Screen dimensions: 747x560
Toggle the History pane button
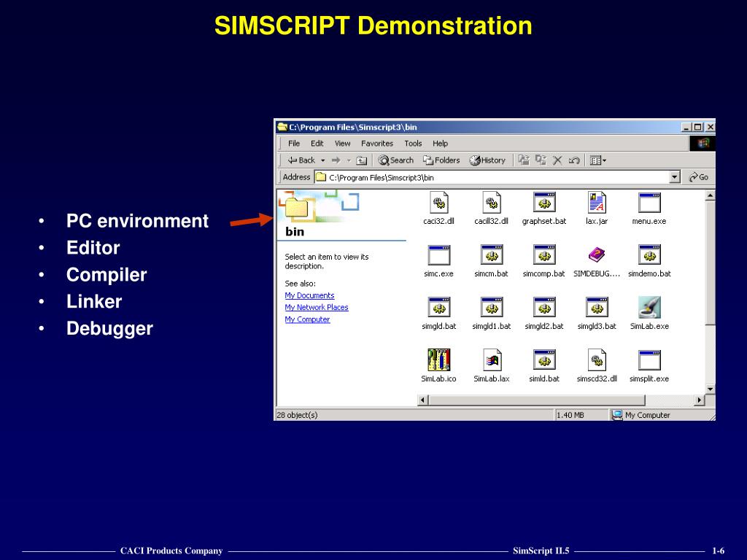click(487, 160)
